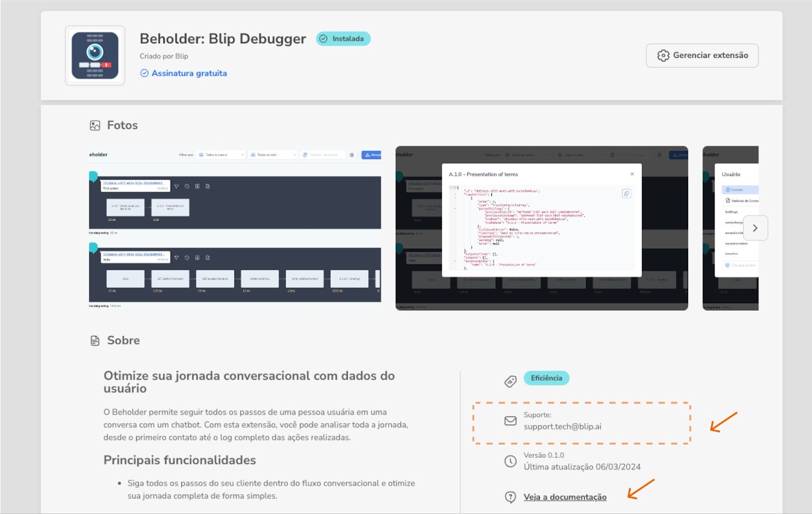Viewport: 812px width, 514px height.
Task: Click the support mail envelope icon
Action: pos(511,421)
